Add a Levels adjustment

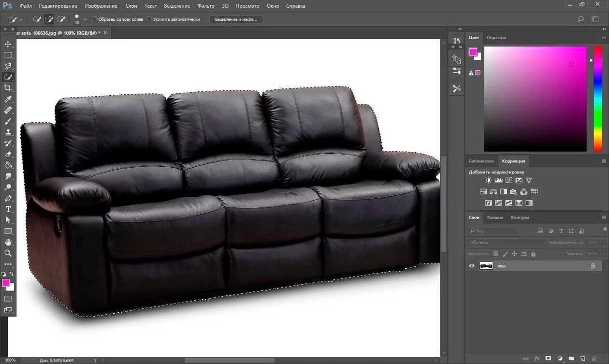[498, 180]
